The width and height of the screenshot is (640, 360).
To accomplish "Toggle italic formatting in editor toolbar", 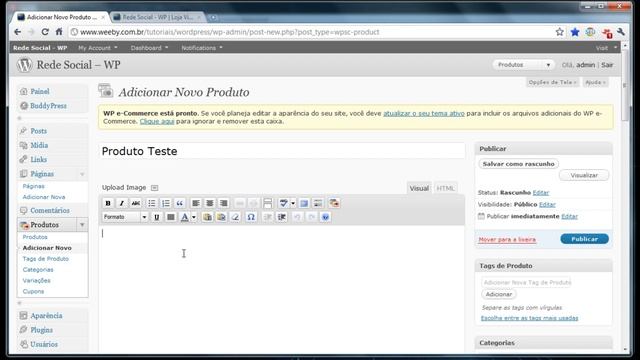I will [122, 203].
